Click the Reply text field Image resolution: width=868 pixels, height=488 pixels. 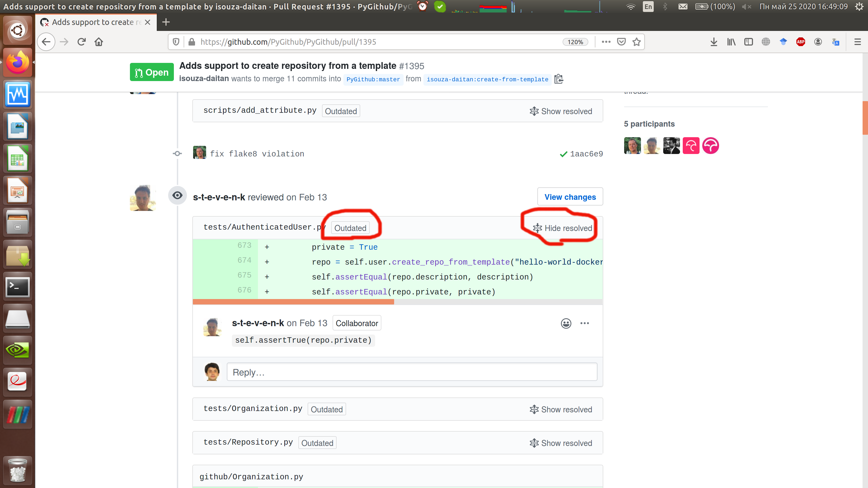tap(412, 372)
